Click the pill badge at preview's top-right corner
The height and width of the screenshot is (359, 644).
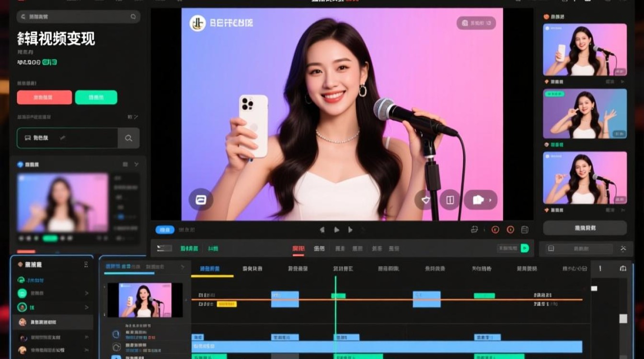coord(476,23)
